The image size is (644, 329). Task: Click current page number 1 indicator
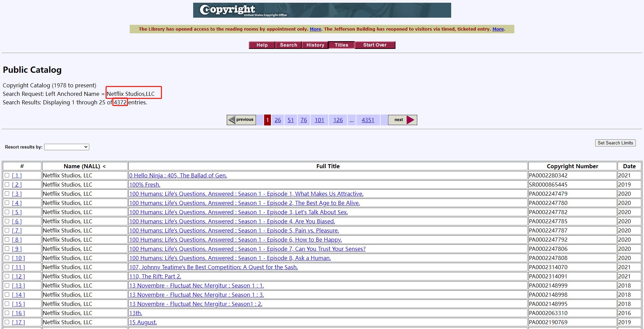click(268, 120)
